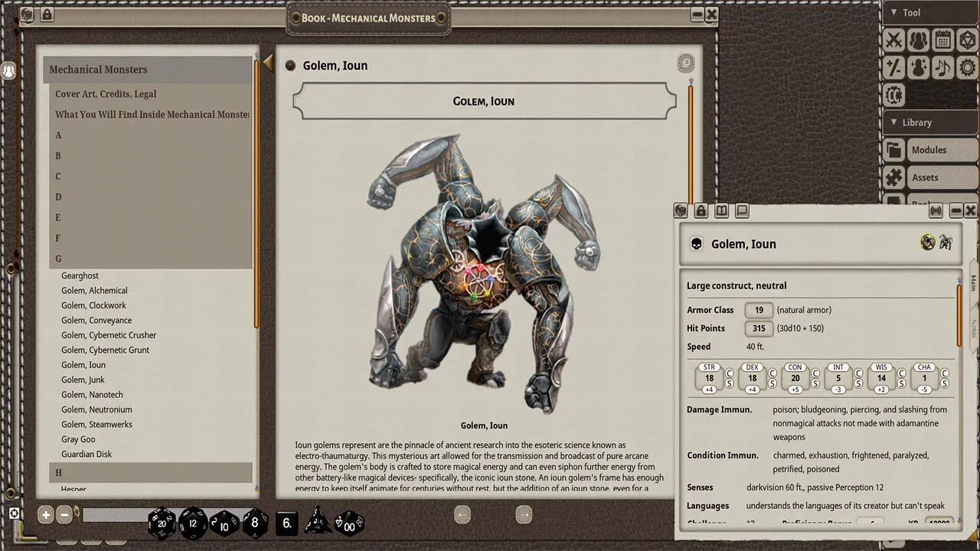Image resolution: width=980 pixels, height=551 pixels.
Task: Roll the d20 die
Action: point(162,523)
